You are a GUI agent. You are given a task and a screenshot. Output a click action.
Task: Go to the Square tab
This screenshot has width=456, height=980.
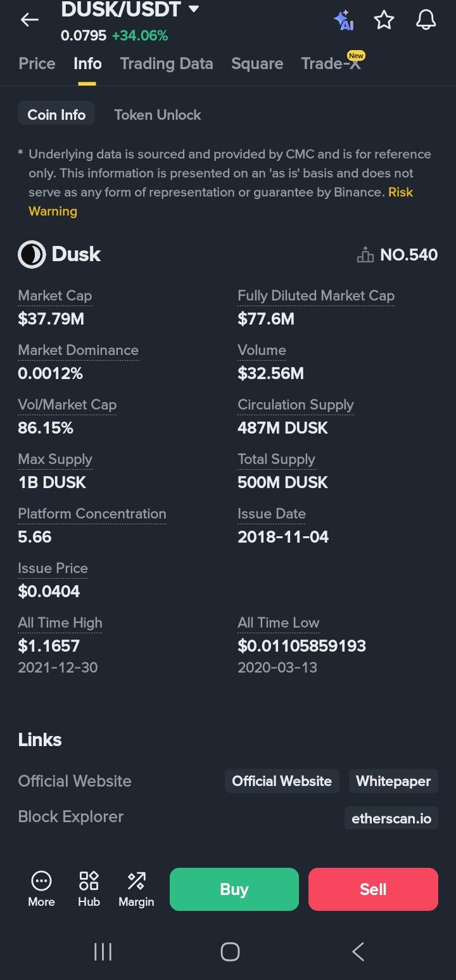click(x=257, y=64)
